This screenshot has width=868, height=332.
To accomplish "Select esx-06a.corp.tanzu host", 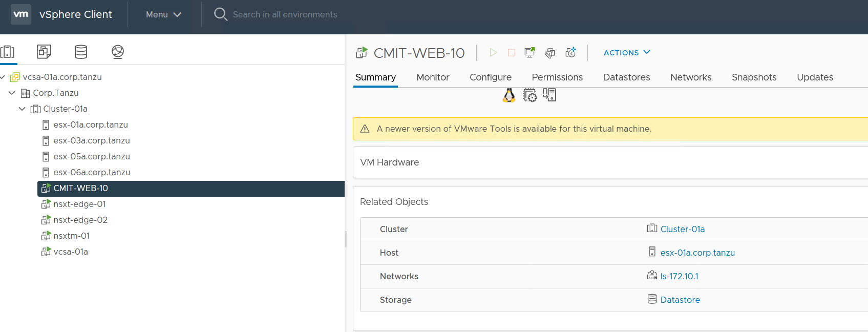I will point(92,172).
